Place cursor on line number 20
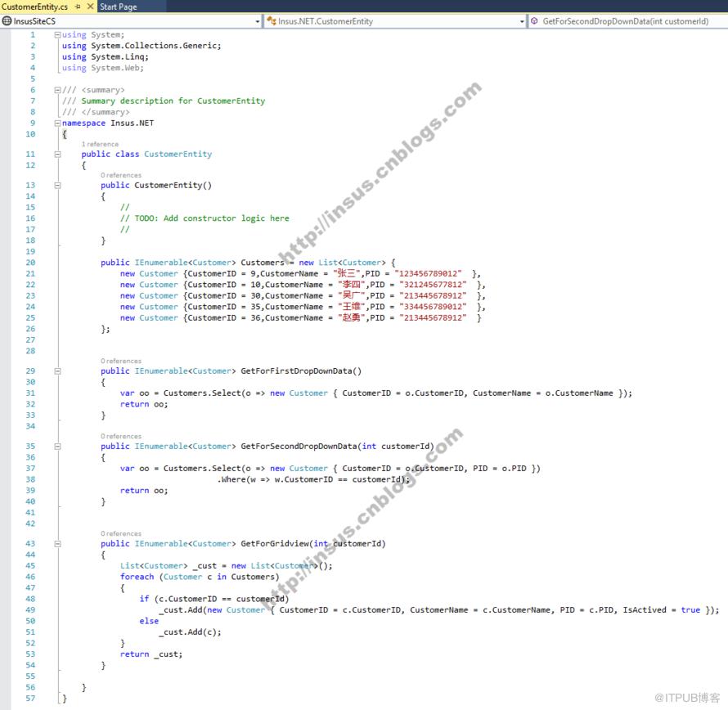The image size is (728, 710). (x=30, y=263)
